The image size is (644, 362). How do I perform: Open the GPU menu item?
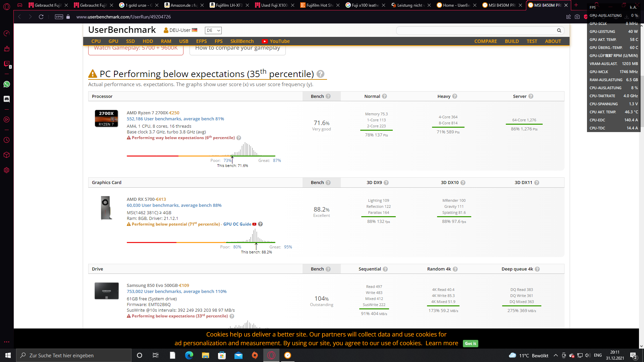pyautogui.click(x=113, y=41)
